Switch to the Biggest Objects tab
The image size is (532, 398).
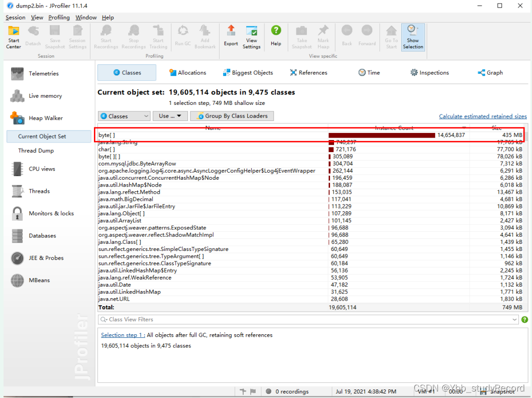[x=248, y=73]
